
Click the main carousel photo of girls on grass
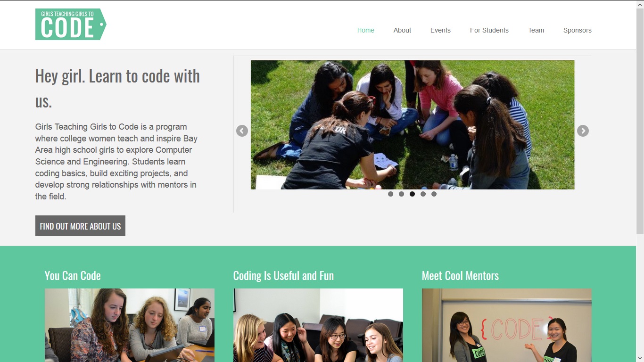tap(413, 125)
